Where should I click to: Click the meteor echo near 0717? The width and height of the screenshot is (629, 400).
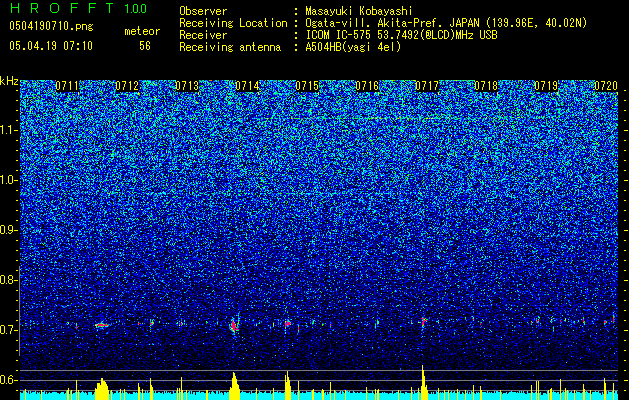423,321
